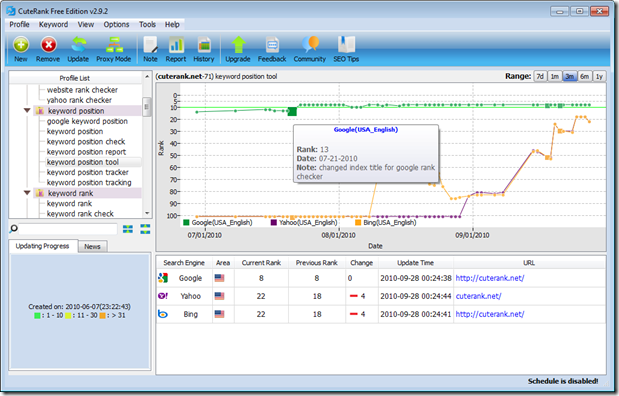Select 'google keyword position' keyword
This screenshot has width=619, height=396.
[x=87, y=121]
